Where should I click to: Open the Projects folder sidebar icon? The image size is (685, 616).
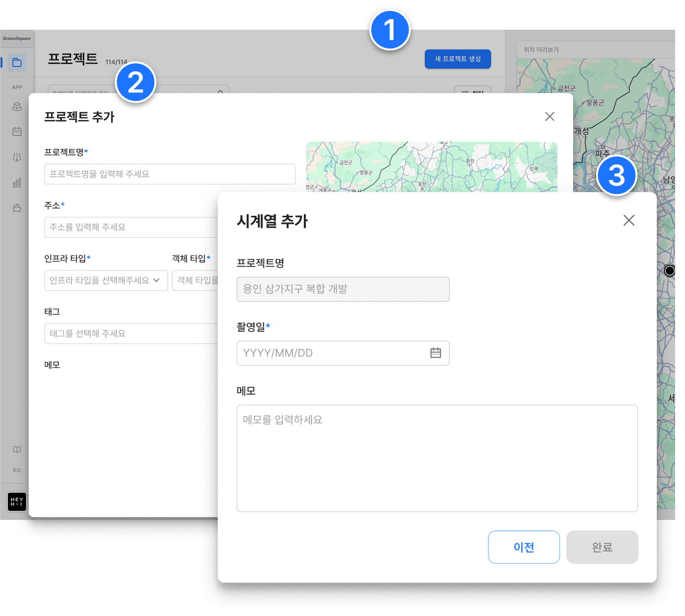[17, 62]
